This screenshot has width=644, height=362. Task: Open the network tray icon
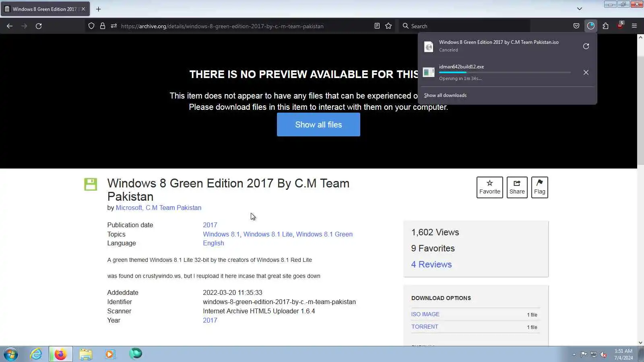pyautogui.click(x=594, y=355)
